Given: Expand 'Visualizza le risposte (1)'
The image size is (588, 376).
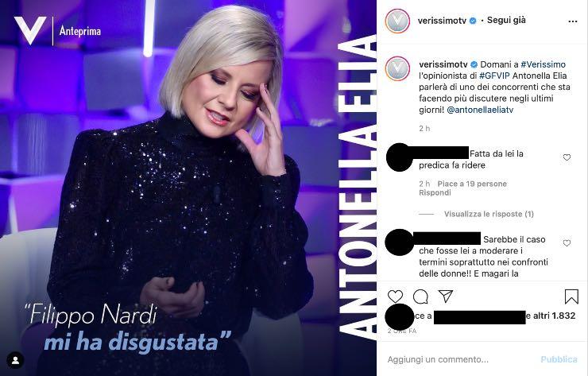Looking at the screenshot, I should tap(489, 214).
